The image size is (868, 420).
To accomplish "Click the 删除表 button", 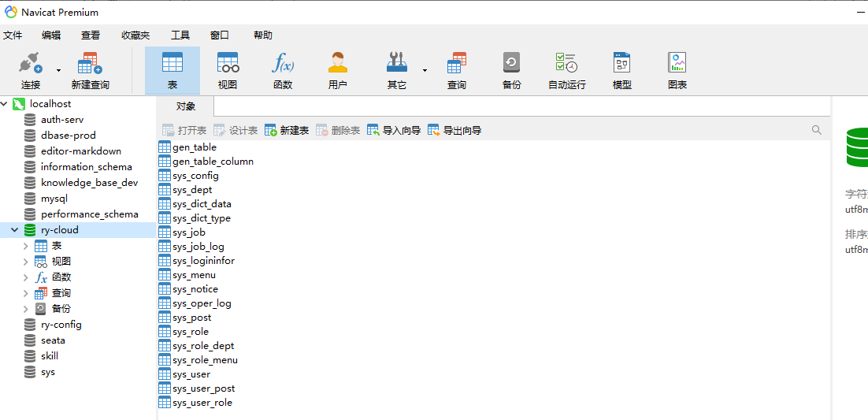I will click(338, 130).
